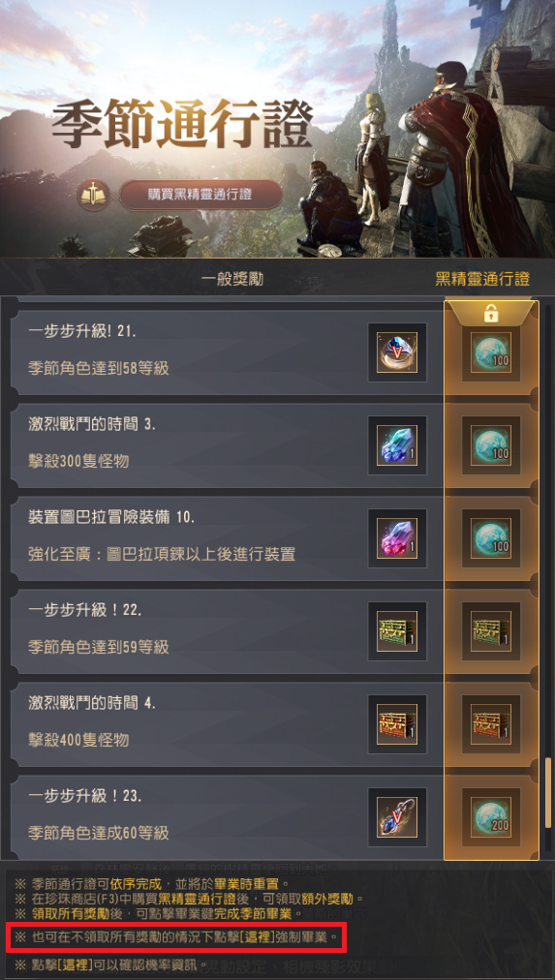The image size is (555, 980).
Task: Select black spirit orange chest for 400 monsters
Action: point(491,723)
